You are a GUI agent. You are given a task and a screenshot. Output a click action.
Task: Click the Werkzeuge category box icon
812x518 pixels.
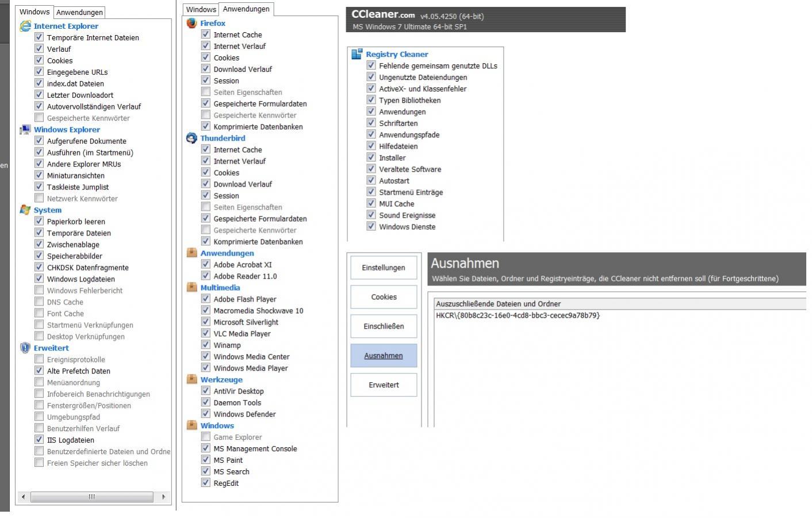(191, 379)
